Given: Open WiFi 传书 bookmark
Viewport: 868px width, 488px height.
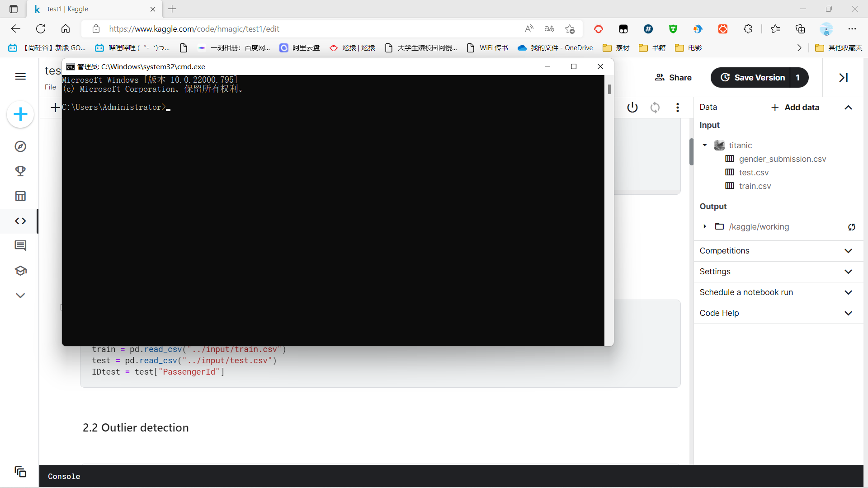Looking at the screenshot, I should [x=487, y=48].
